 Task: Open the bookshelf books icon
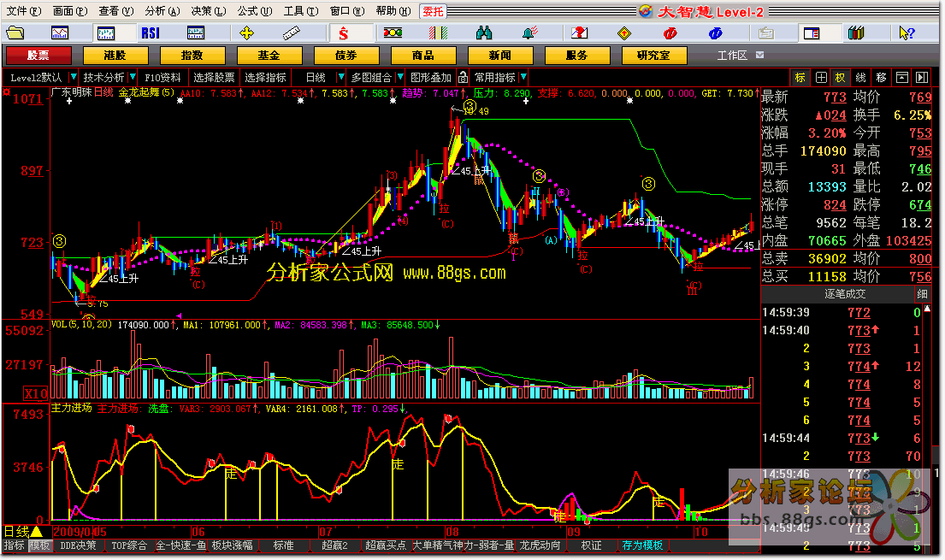pos(856,32)
